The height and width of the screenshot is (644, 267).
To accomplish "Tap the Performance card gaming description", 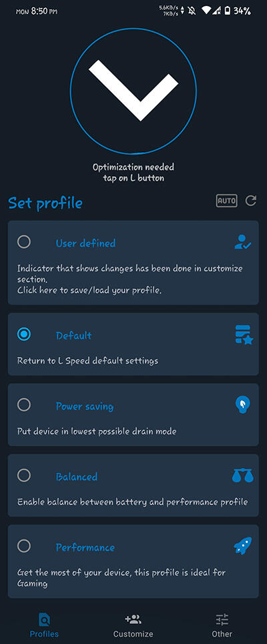I will [x=121, y=577].
